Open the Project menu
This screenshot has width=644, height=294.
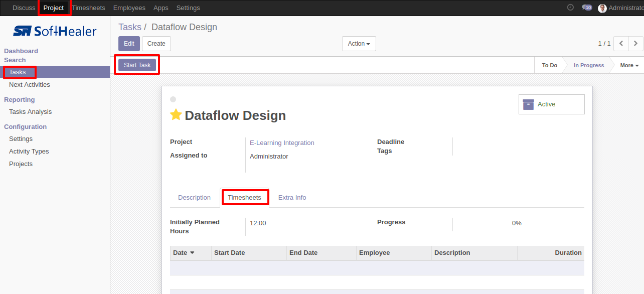click(x=54, y=8)
